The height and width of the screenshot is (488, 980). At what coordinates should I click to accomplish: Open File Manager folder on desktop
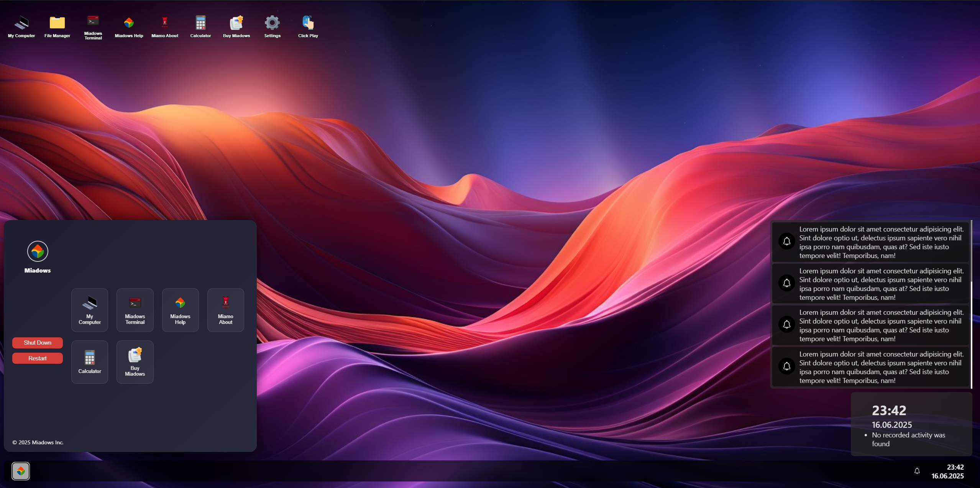[x=57, y=26]
